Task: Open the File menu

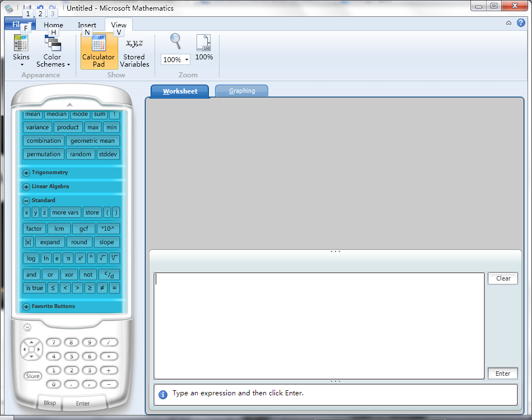Action: 20,24
